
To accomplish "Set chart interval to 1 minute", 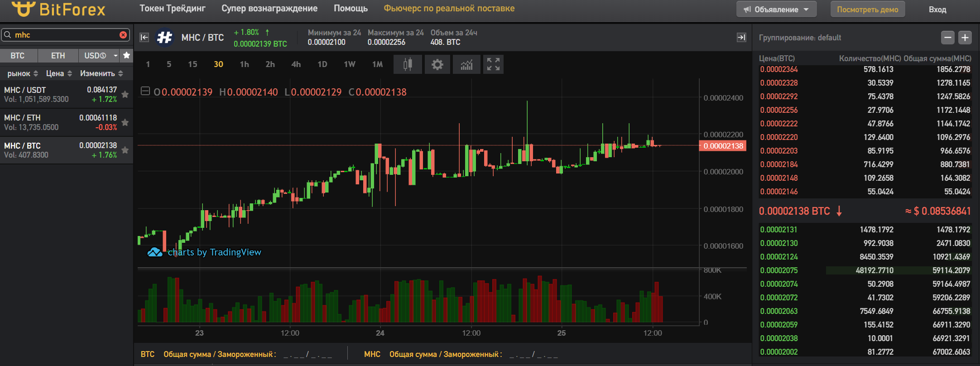I will 148,64.
